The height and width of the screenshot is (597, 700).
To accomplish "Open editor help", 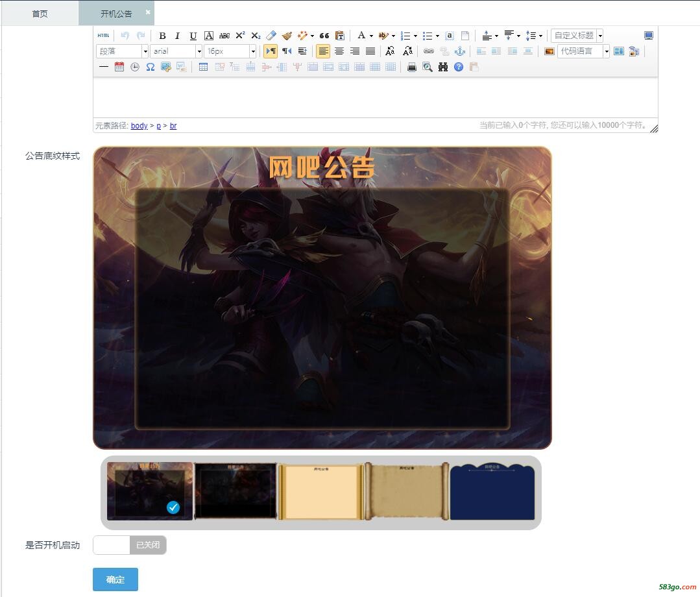I will coord(459,67).
